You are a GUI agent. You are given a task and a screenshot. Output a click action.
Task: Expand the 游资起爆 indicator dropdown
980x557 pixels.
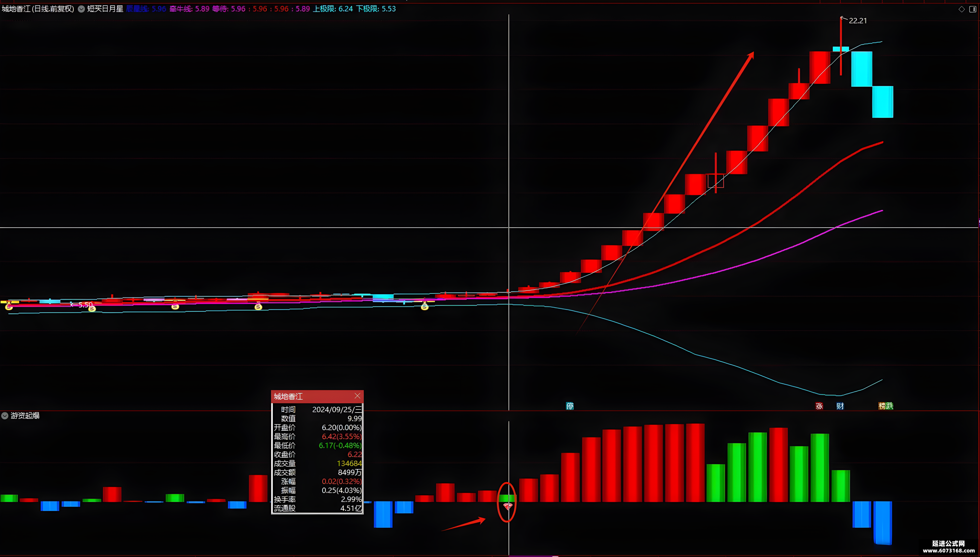click(x=5, y=416)
